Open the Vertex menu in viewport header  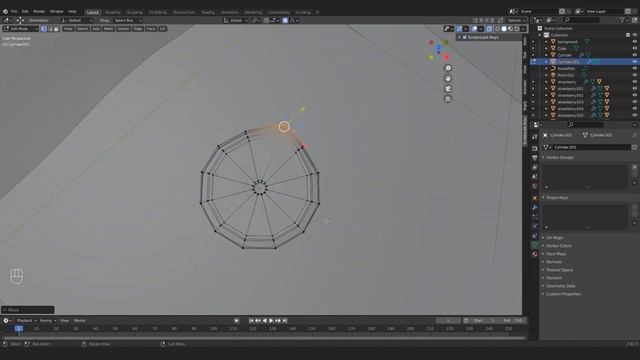tap(123, 29)
